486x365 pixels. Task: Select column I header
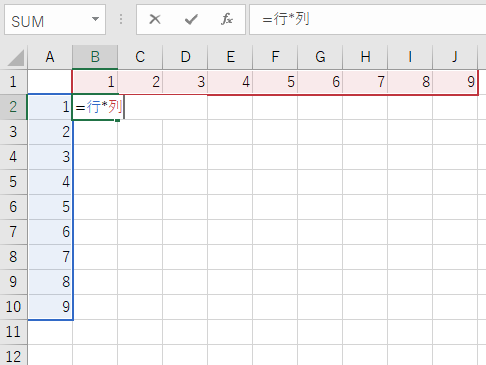tap(410, 57)
